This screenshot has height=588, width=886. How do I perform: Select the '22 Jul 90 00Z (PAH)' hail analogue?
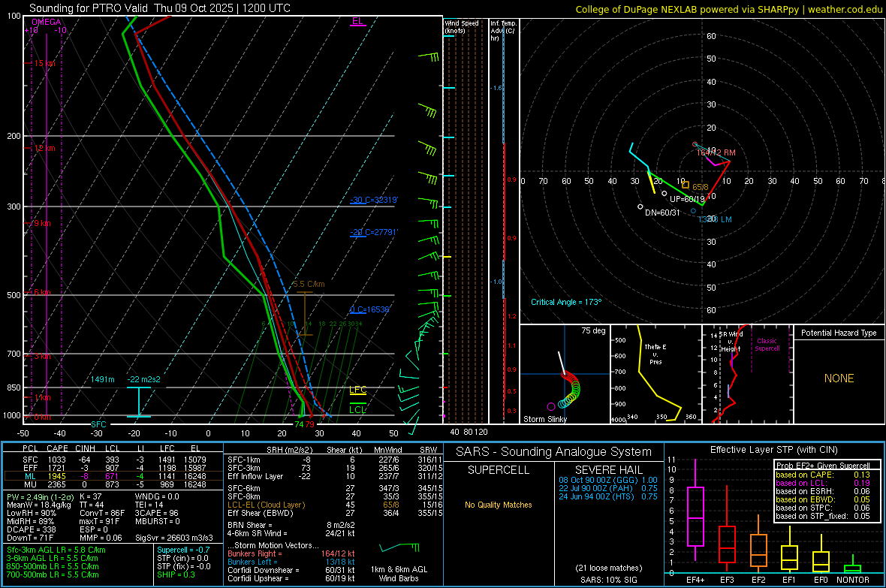[608, 488]
